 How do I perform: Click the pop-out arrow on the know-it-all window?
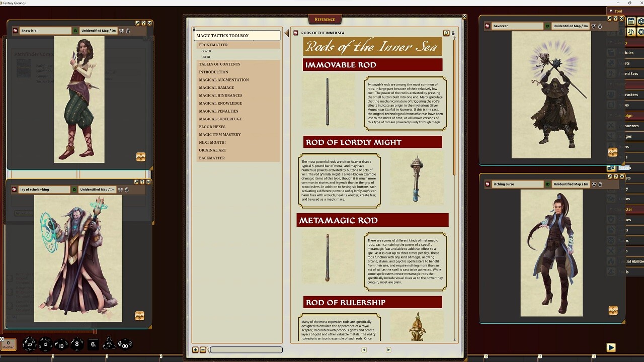coord(137,23)
